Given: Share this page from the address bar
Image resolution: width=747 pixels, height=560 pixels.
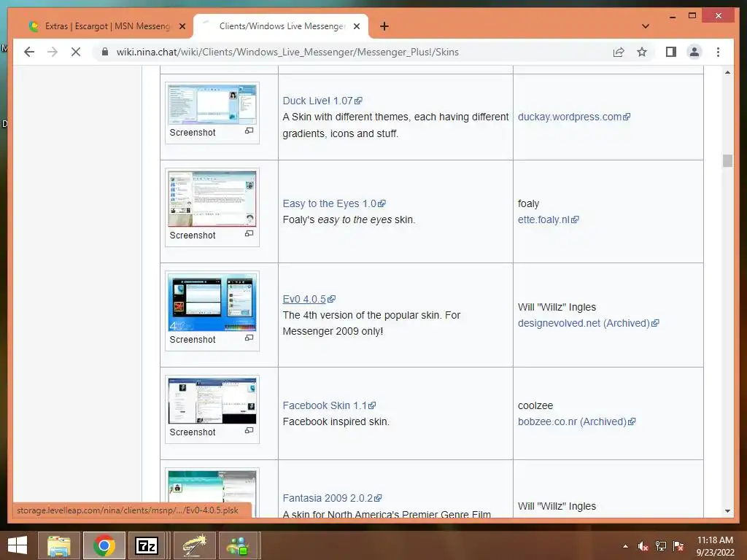Looking at the screenshot, I should [619, 52].
